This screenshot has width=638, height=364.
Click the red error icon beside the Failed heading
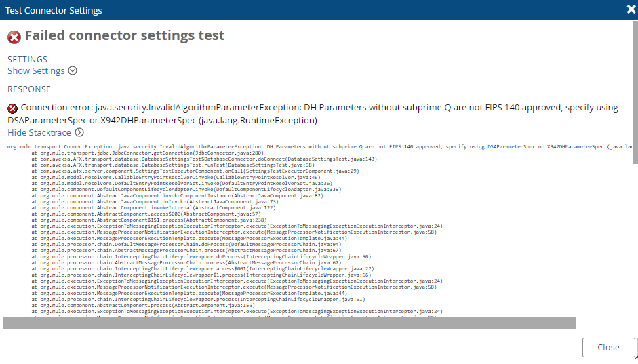pos(14,37)
